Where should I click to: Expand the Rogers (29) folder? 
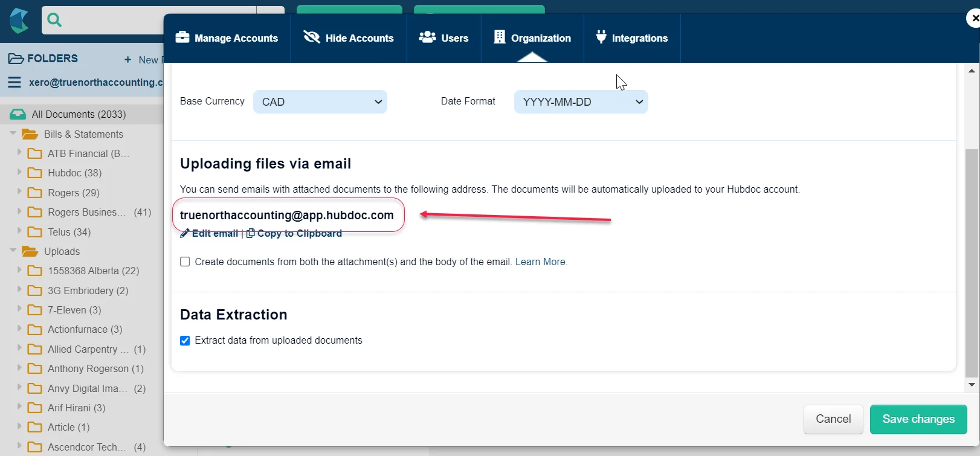tap(19, 192)
